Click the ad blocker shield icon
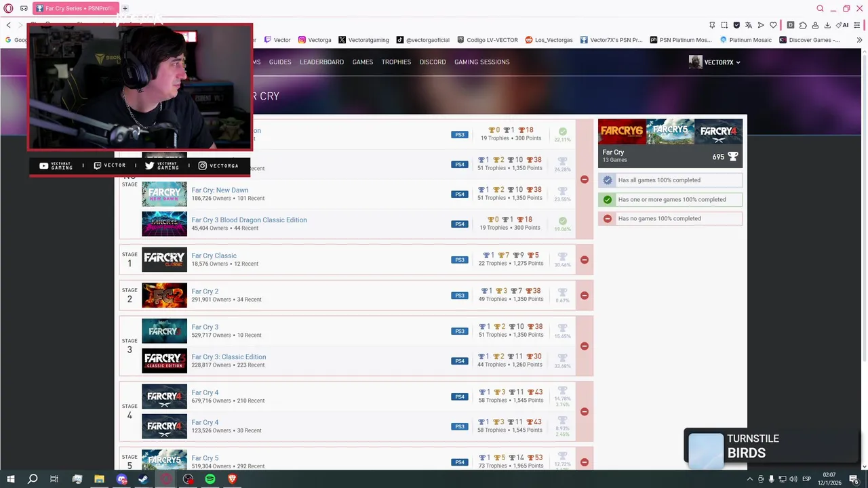The width and height of the screenshot is (868, 488). pos(736,25)
